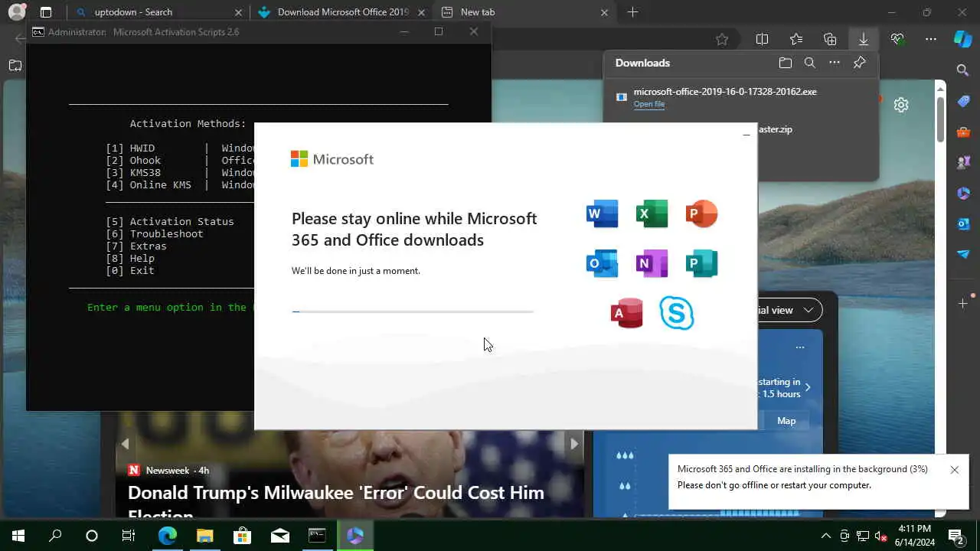Click the OneNote icon in Office installer
The image size is (980, 551).
point(652,263)
